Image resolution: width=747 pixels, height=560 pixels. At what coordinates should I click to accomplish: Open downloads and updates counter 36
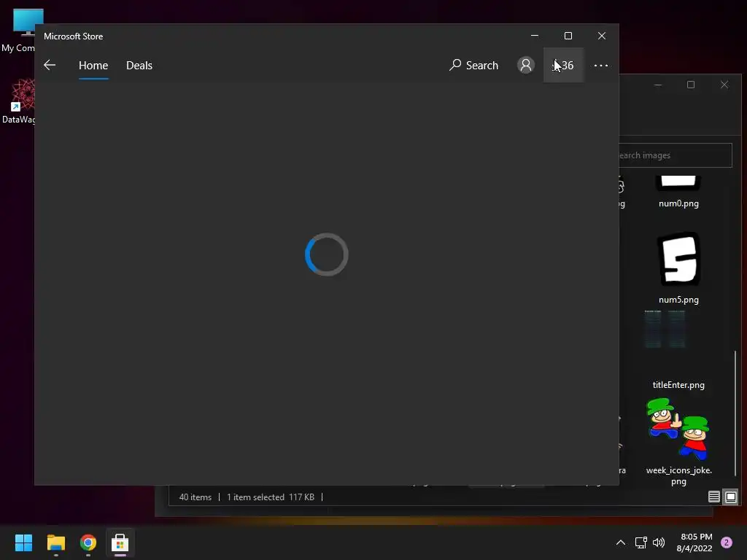click(x=564, y=65)
